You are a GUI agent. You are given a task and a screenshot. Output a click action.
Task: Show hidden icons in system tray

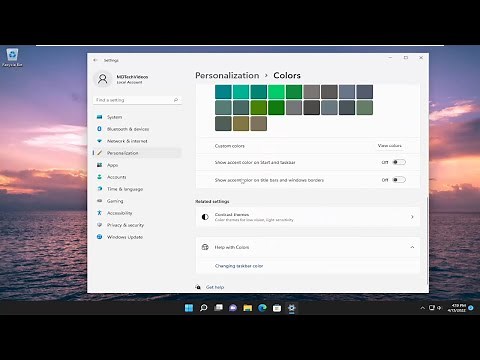pyautogui.click(x=423, y=308)
